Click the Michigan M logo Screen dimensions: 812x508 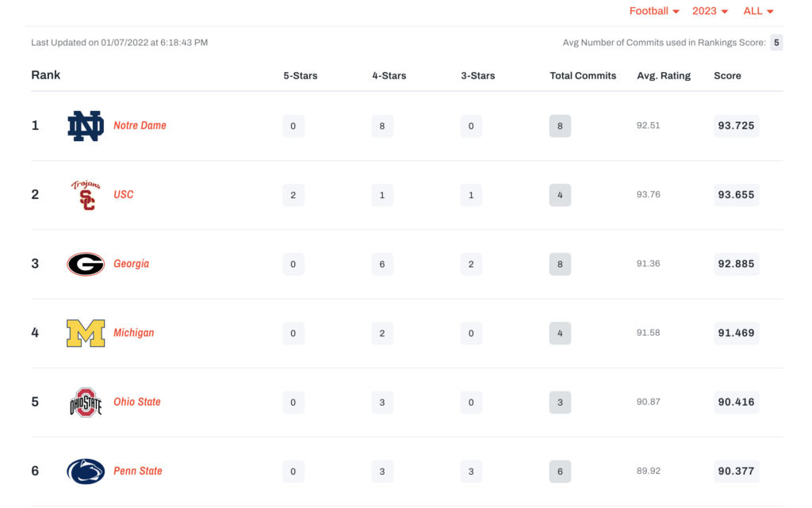pyautogui.click(x=86, y=333)
